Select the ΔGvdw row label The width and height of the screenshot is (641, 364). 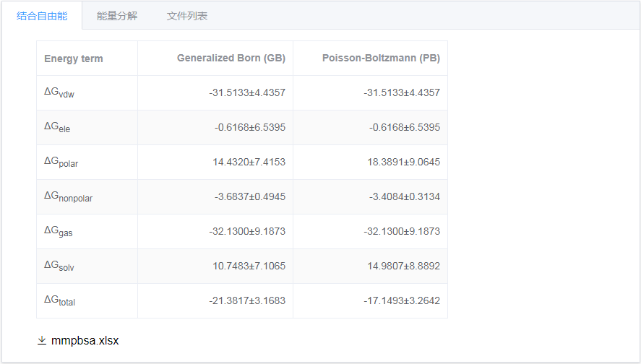click(59, 92)
